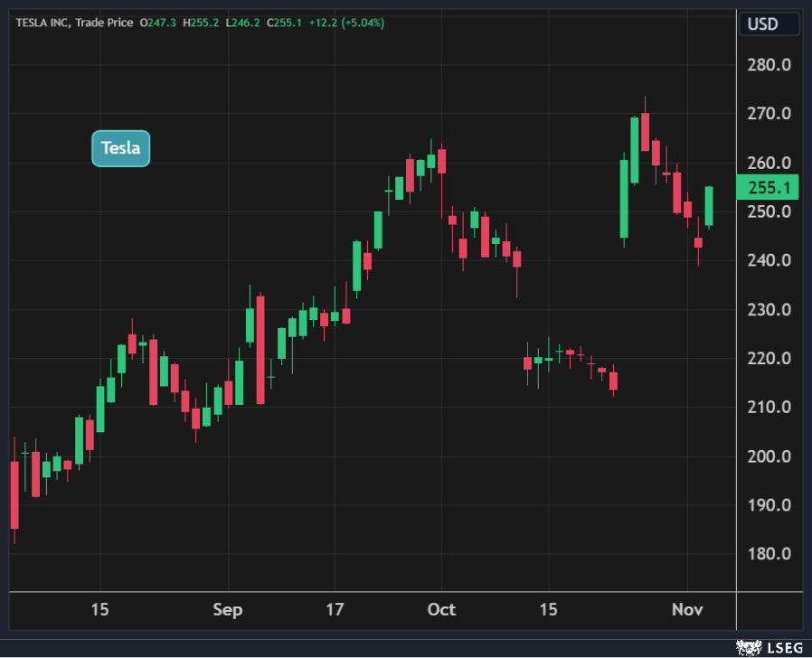Image resolution: width=812 pixels, height=658 pixels.
Task: Click the 180.0 price axis label
Action: tap(771, 554)
